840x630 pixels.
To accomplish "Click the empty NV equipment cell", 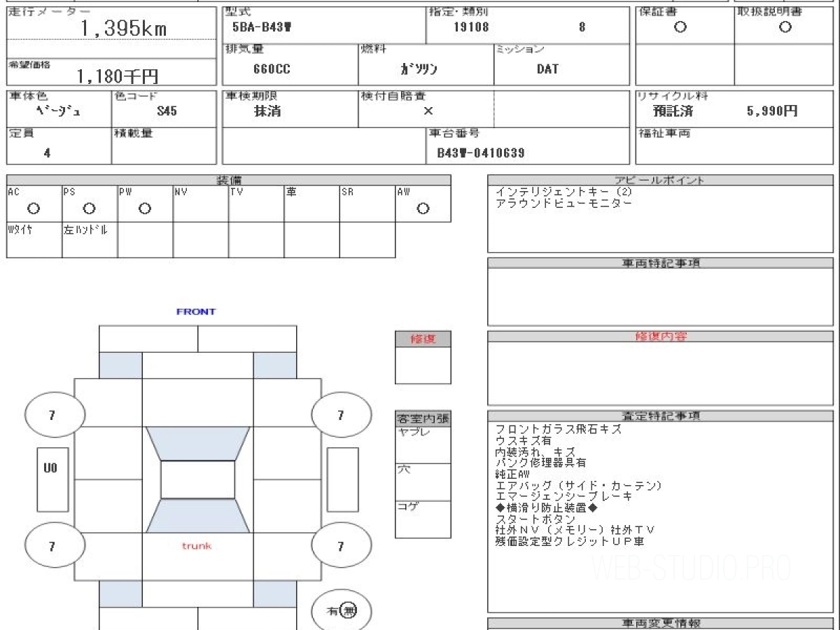I will tap(201, 204).
